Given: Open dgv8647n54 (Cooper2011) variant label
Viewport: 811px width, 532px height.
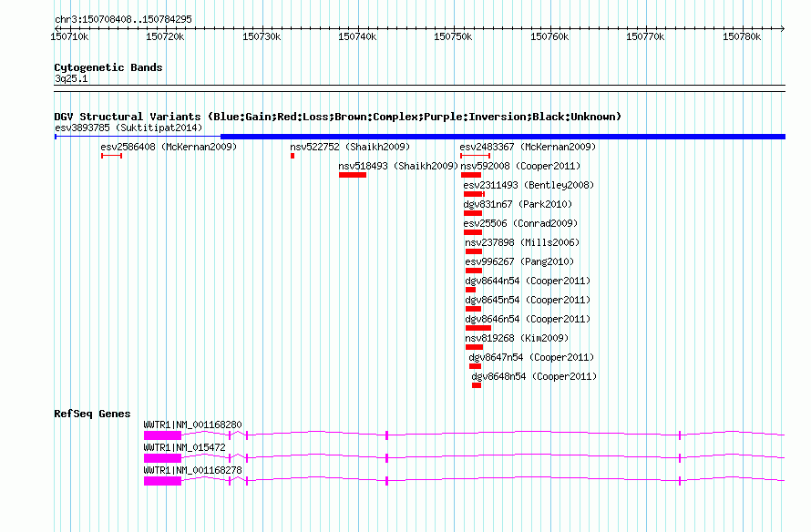Looking at the screenshot, I should (531, 357).
